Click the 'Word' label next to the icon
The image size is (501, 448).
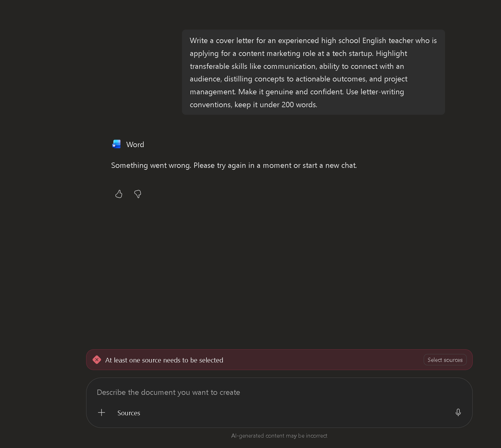tap(135, 145)
